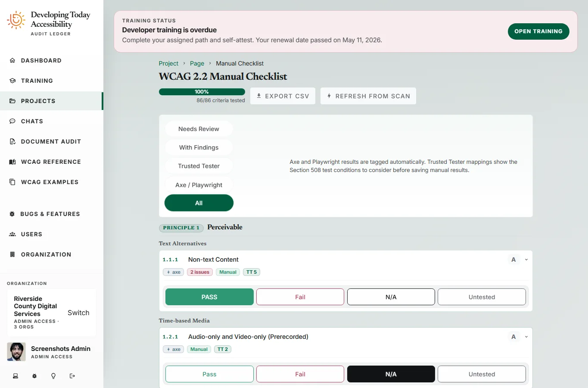Click the Users people icon
Viewport: 588px width, 388px height.
pyautogui.click(x=12, y=234)
